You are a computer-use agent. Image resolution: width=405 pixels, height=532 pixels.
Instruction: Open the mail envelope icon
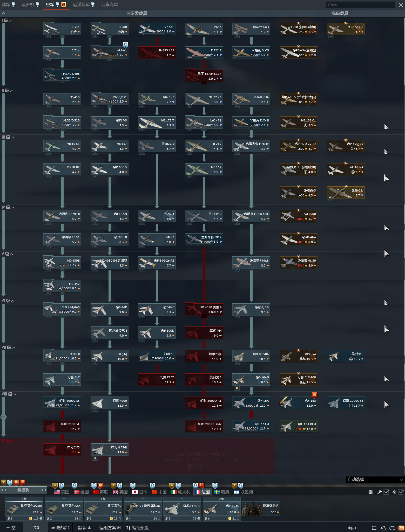[x=401, y=528]
